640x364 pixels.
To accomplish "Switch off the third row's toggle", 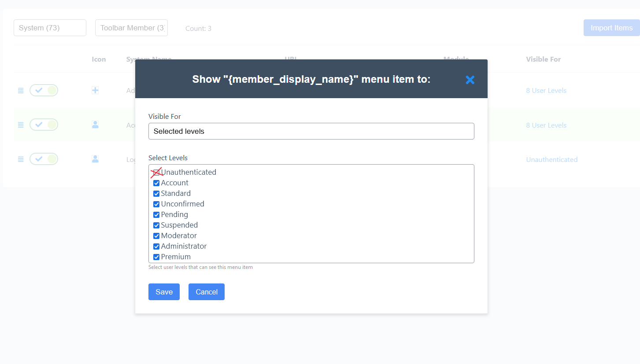I will [x=44, y=159].
